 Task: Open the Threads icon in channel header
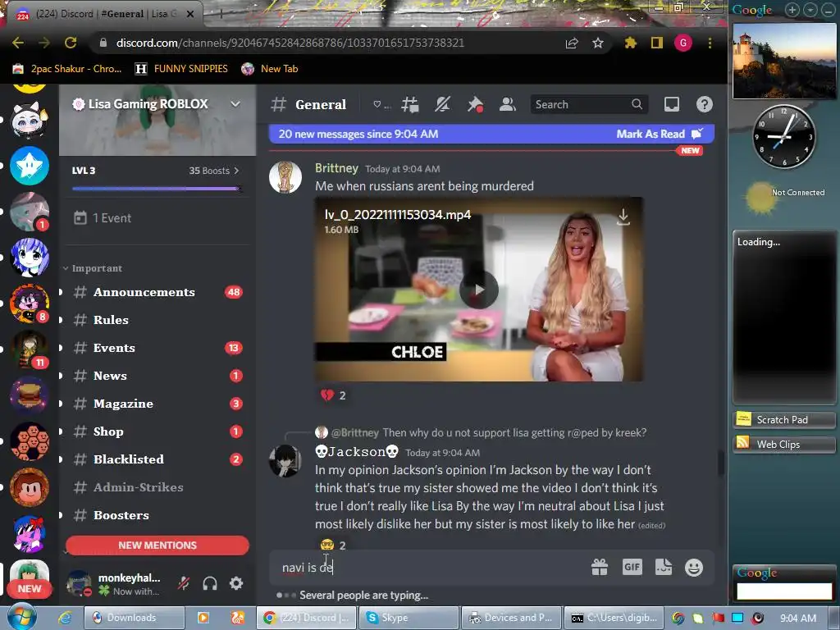coord(410,104)
